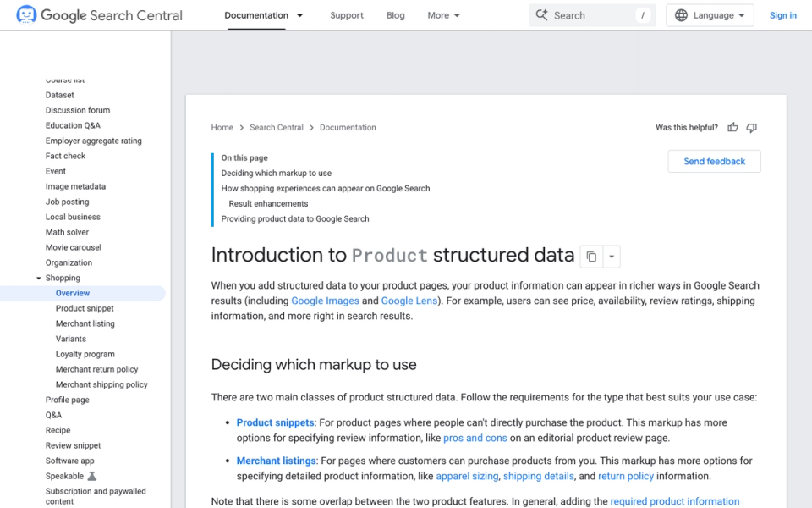Open the apparel sizing link
Viewport: 812px width, 508px height.
467,476
